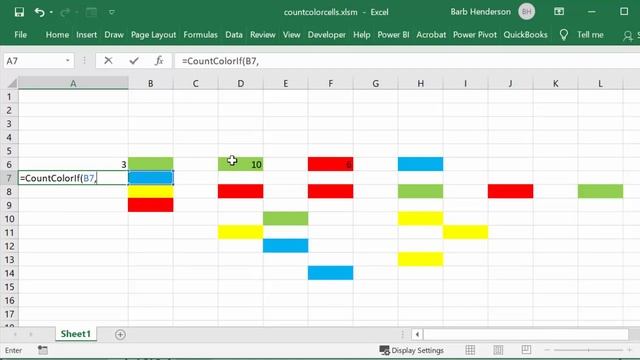Click the Tell me lightbulb icon
The height and width of the screenshot is (360, 640).
[x=564, y=35]
